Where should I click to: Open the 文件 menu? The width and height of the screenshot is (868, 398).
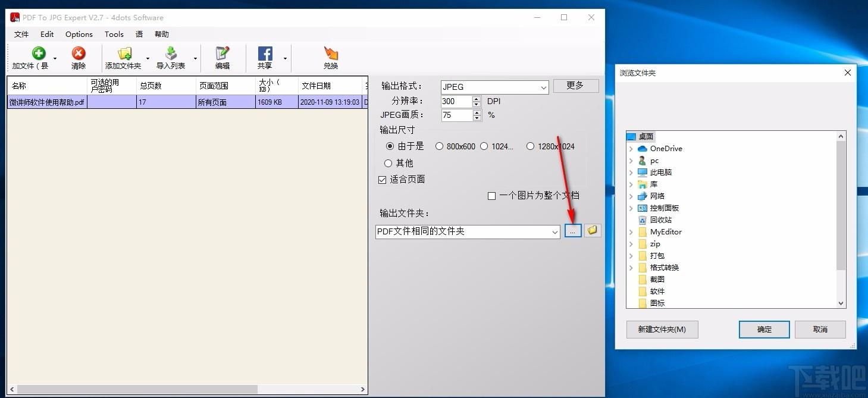point(21,35)
